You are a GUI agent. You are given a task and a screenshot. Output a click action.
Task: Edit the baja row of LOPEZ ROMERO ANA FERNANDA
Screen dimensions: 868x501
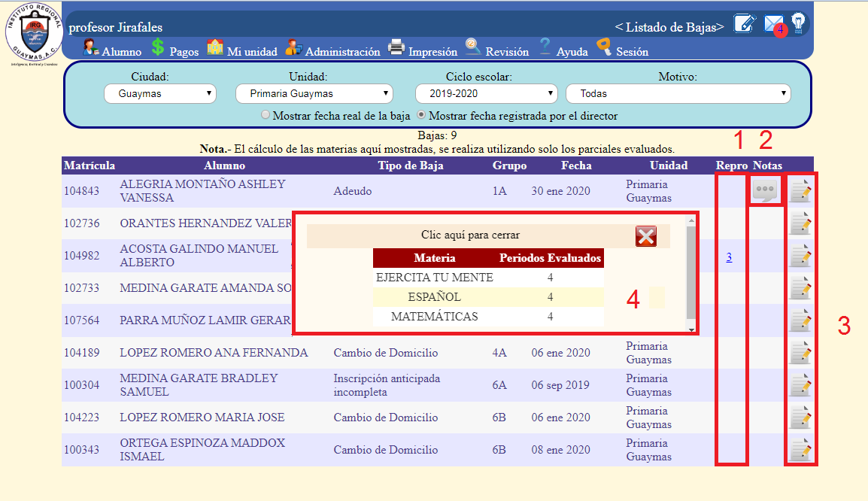[x=800, y=353]
